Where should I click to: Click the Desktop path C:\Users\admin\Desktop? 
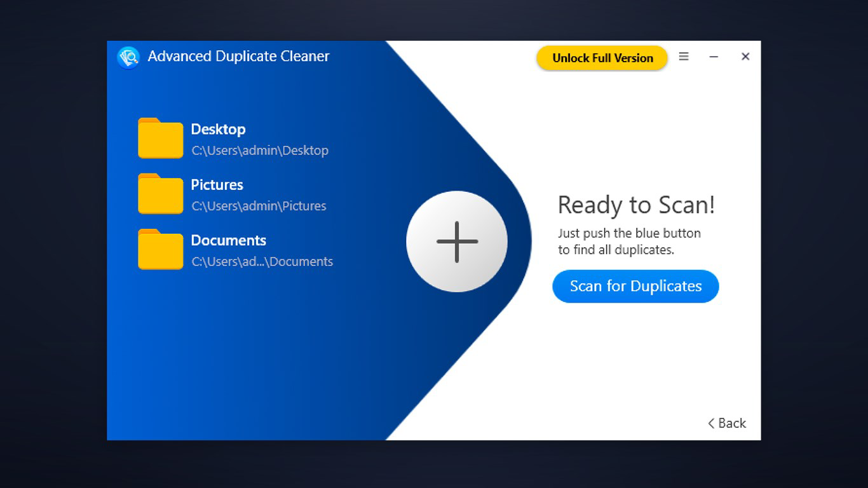pos(259,151)
